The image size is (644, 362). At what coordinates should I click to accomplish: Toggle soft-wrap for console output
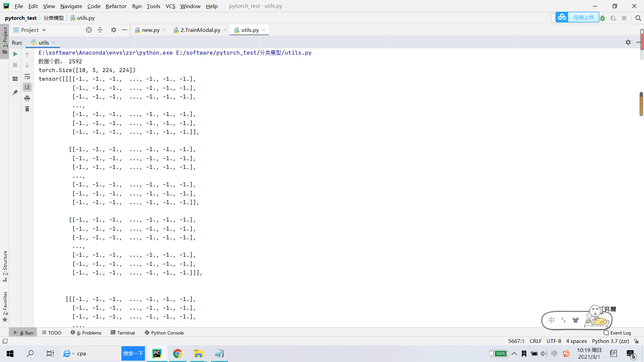point(27,76)
